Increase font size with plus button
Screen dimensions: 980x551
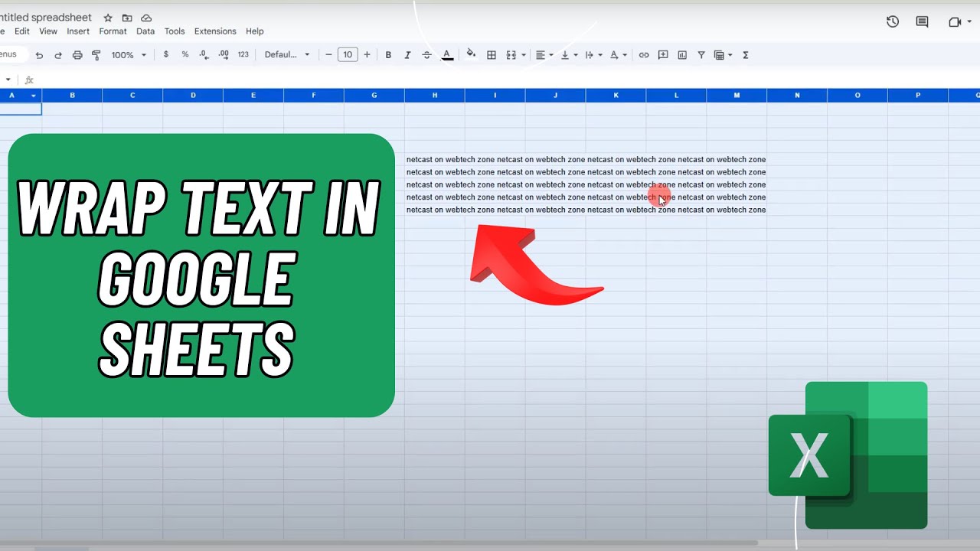tap(367, 55)
